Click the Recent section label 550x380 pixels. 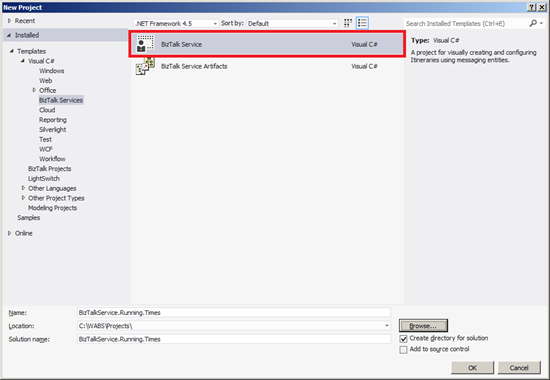coord(25,21)
